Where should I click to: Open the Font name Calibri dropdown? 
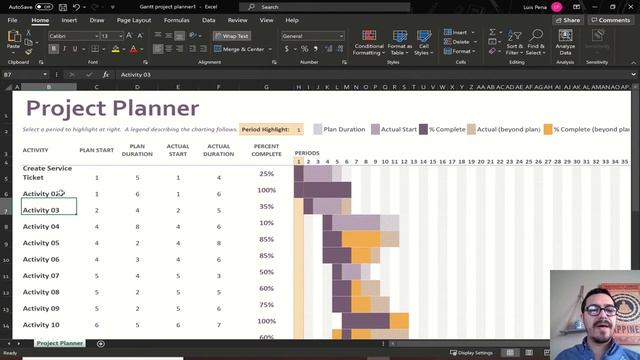pyautogui.click(x=96, y=36)
